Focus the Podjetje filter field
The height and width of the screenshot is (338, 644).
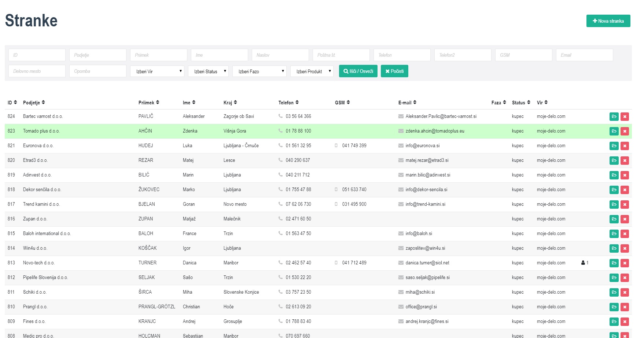[x=98, y=55]
